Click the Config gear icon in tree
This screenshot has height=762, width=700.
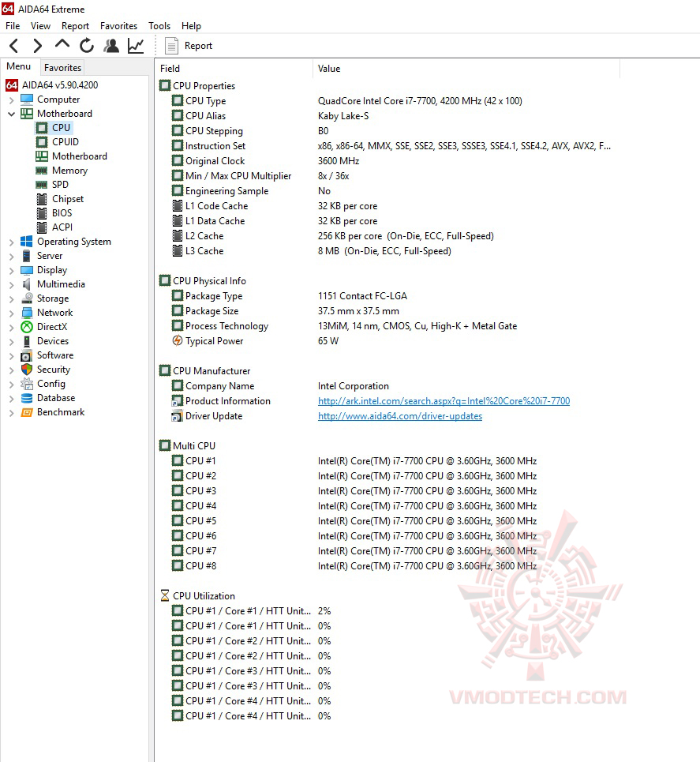(x=27, y=384)
